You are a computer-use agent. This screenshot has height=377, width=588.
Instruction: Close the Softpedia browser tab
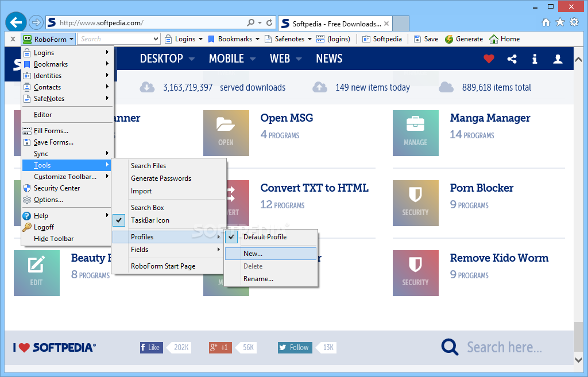[x=386, y=24]
